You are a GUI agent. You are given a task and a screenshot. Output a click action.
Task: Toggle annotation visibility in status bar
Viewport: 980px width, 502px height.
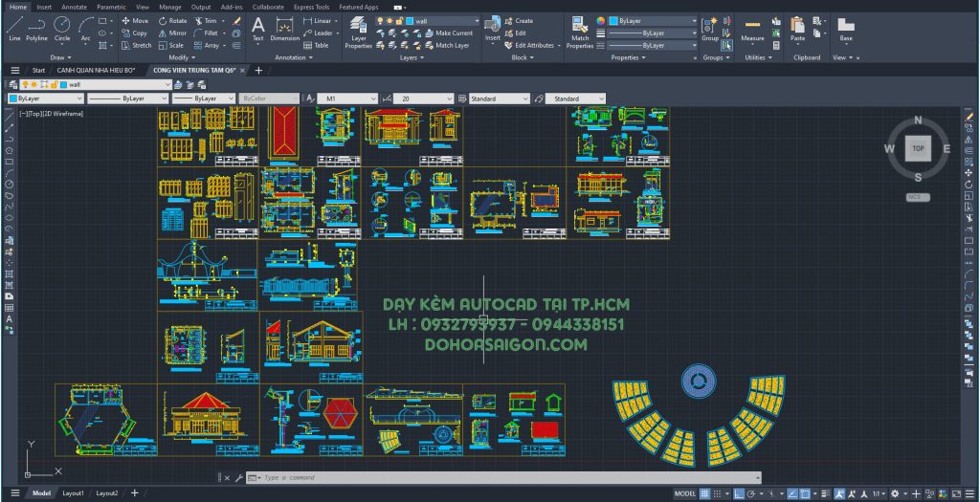[839, 494]
